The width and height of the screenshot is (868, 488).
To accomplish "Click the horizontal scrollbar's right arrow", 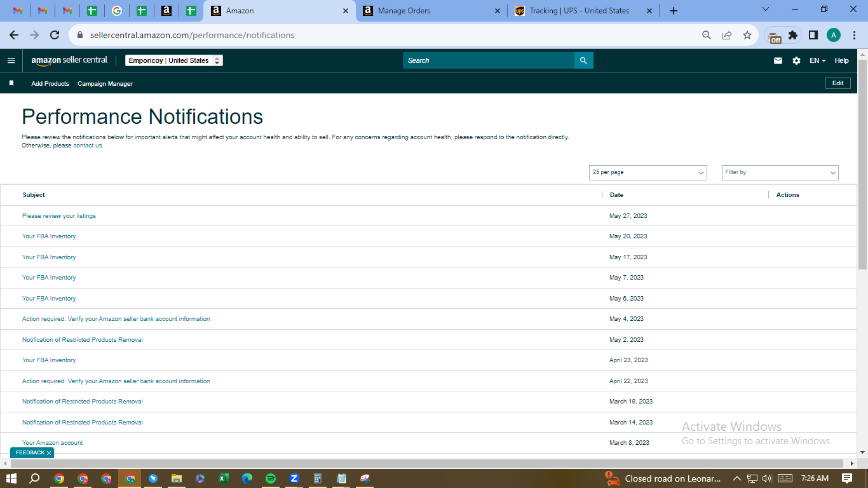I will 853,463.
